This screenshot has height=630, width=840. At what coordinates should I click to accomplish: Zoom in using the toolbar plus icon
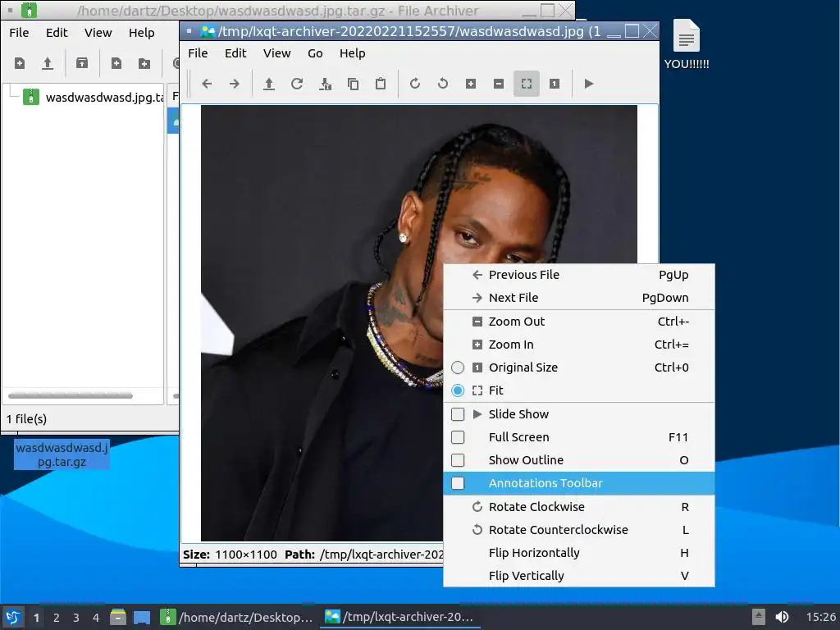point(470,84)
